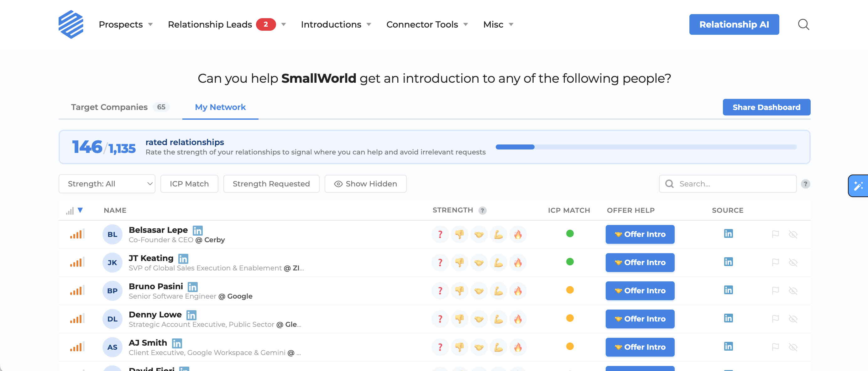
Task: Rate JT Keating with thumbs-down icon
Action: 460,263
